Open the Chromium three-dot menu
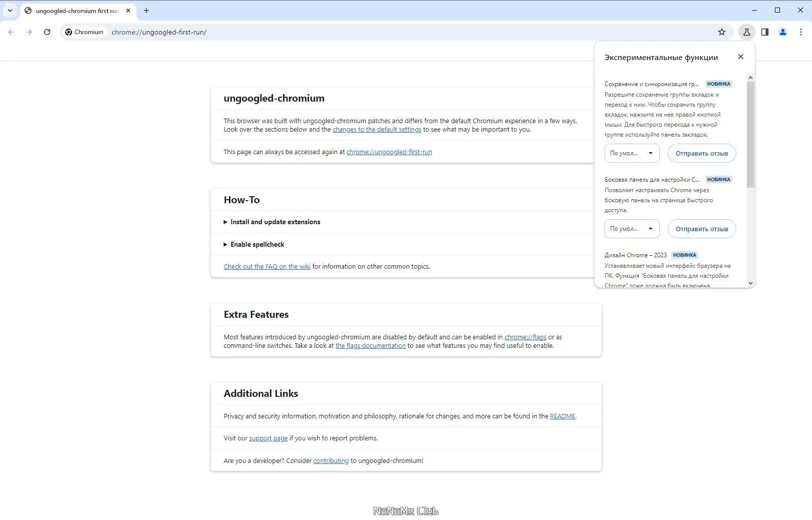This screenshot has width=812, height=520. point(801,32)
